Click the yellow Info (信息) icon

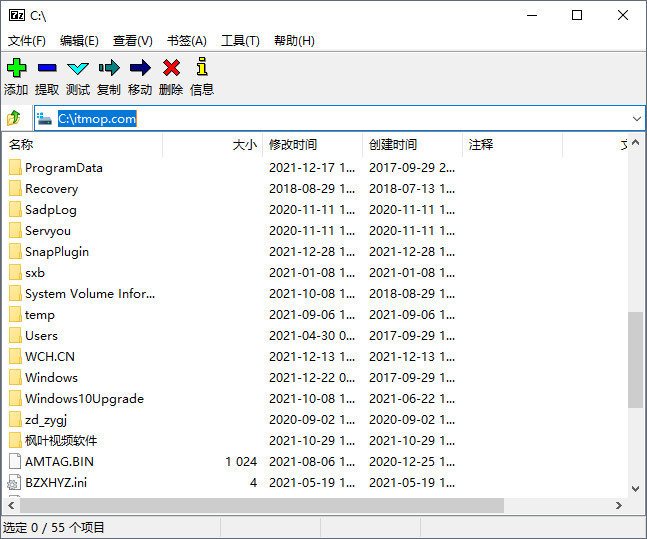tap(202, 66)
